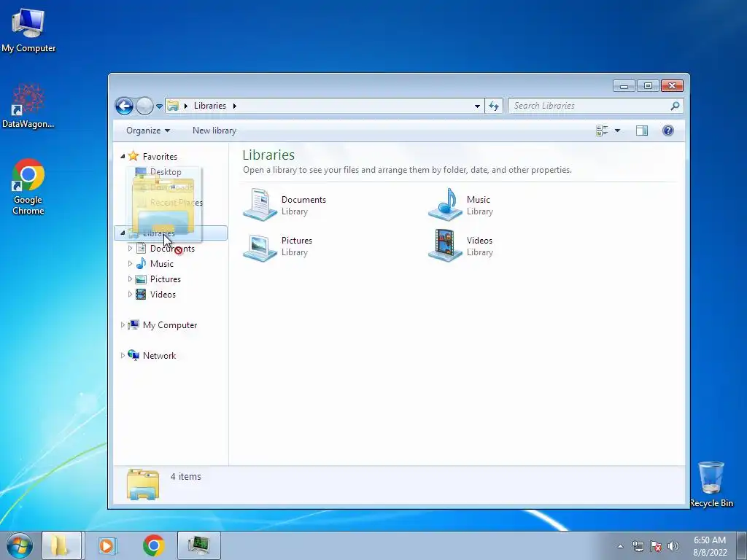Open the Organize menu
Screen dimensions: 747x560
(147, 131)
